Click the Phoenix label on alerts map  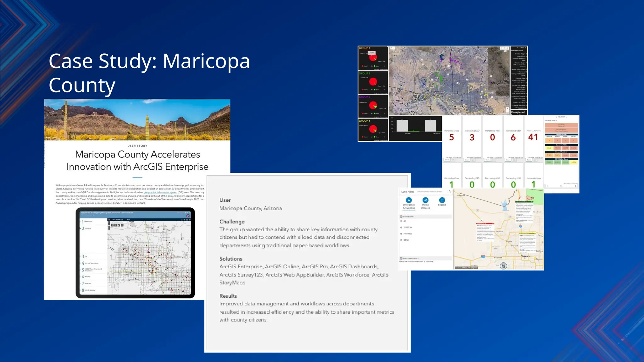click(525, 256)
